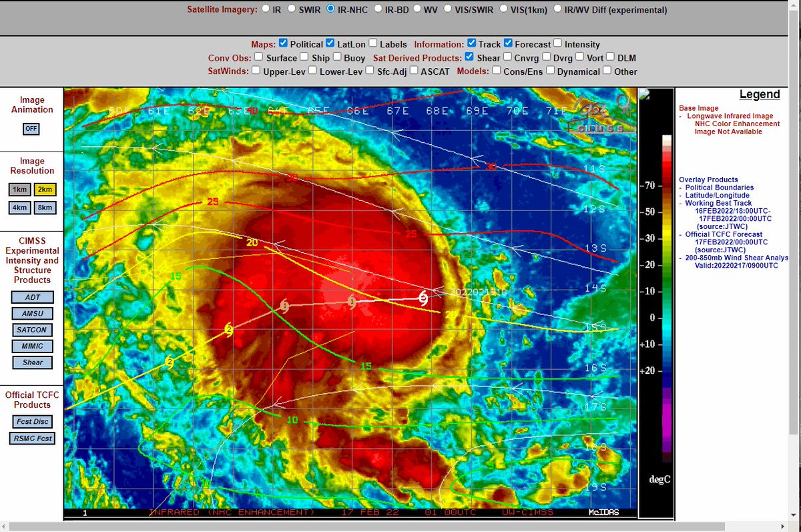
Task: Enable Upper-Lev satellite winds
Action: click(x=256, y=70)
